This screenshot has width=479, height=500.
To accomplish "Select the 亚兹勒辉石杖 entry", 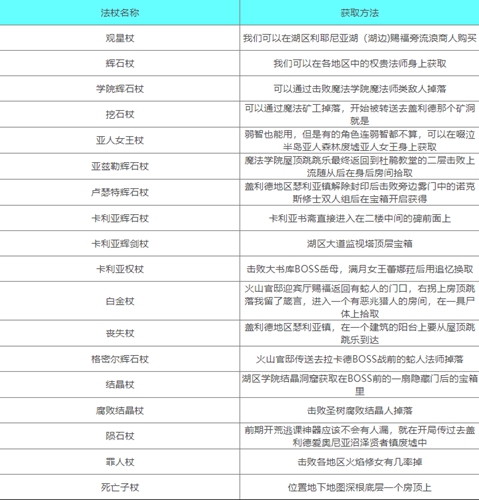I will coord(120,166).
